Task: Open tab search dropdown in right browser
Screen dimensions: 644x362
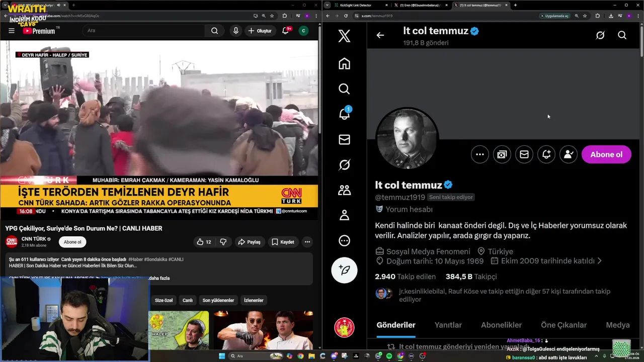Action: pos(328,5)
